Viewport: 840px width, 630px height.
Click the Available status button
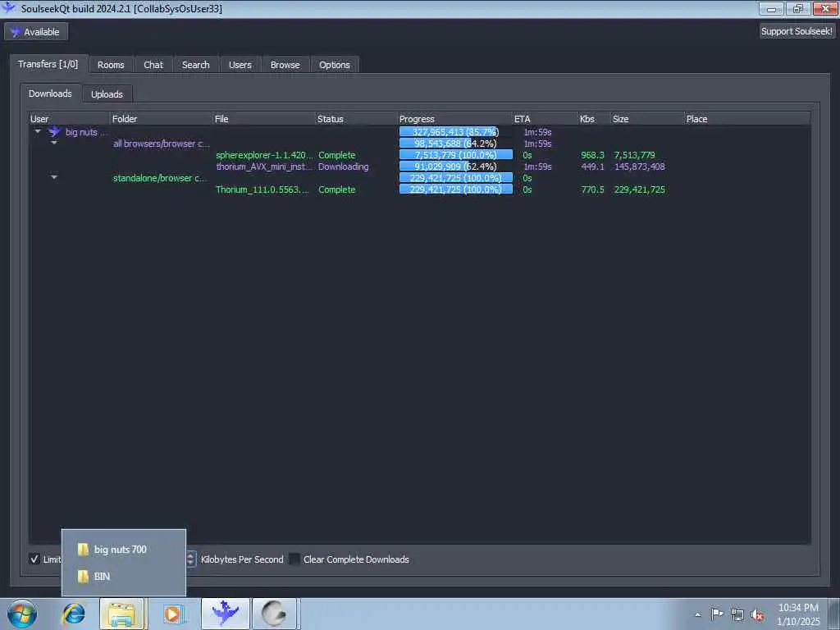(x=36, y=32)
